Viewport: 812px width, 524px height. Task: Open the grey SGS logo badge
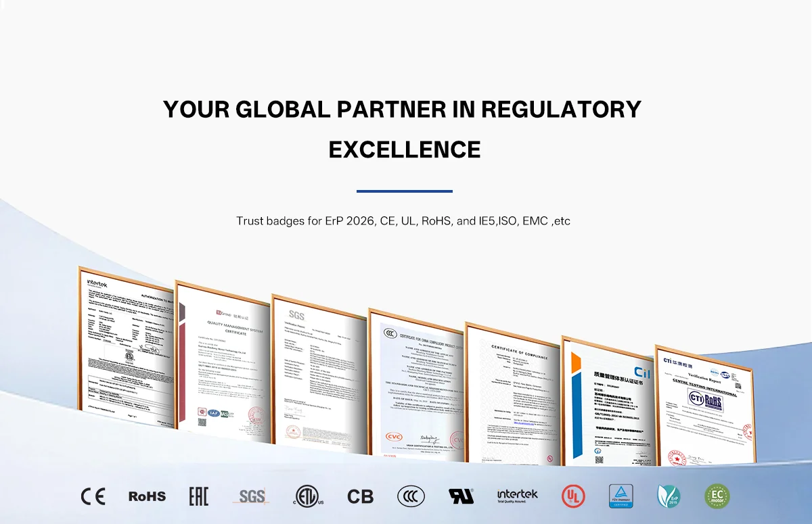coord(252,496)
